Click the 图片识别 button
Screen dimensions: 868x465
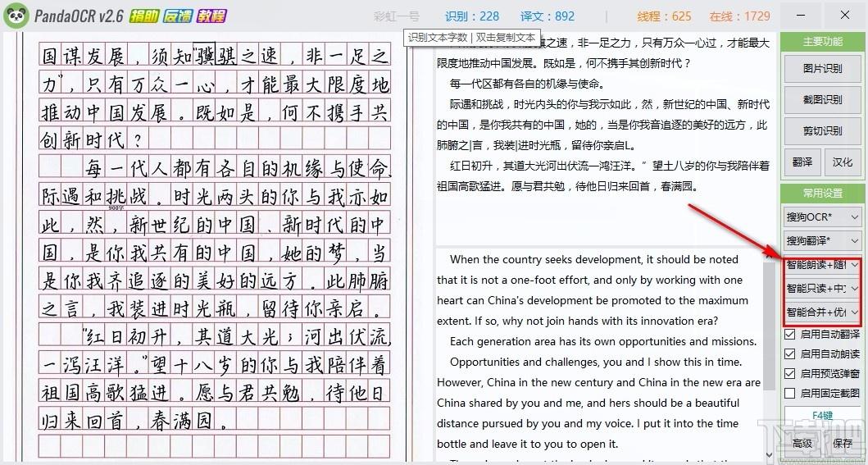tap(822, 69)
